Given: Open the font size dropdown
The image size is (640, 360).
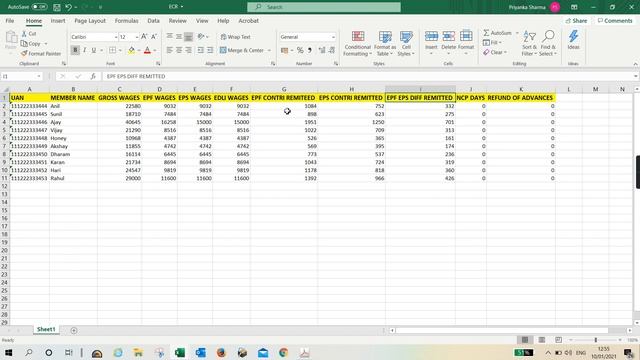Looking at the screenshot, I should pyautogui.click(x=137, y=37).
